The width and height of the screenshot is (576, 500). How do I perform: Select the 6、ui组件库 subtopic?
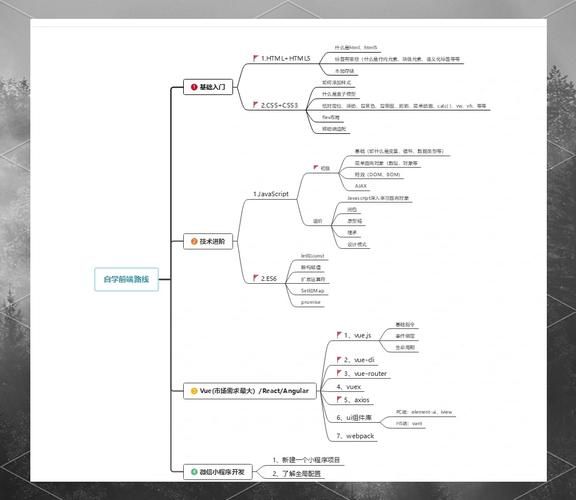click(354, 418)
